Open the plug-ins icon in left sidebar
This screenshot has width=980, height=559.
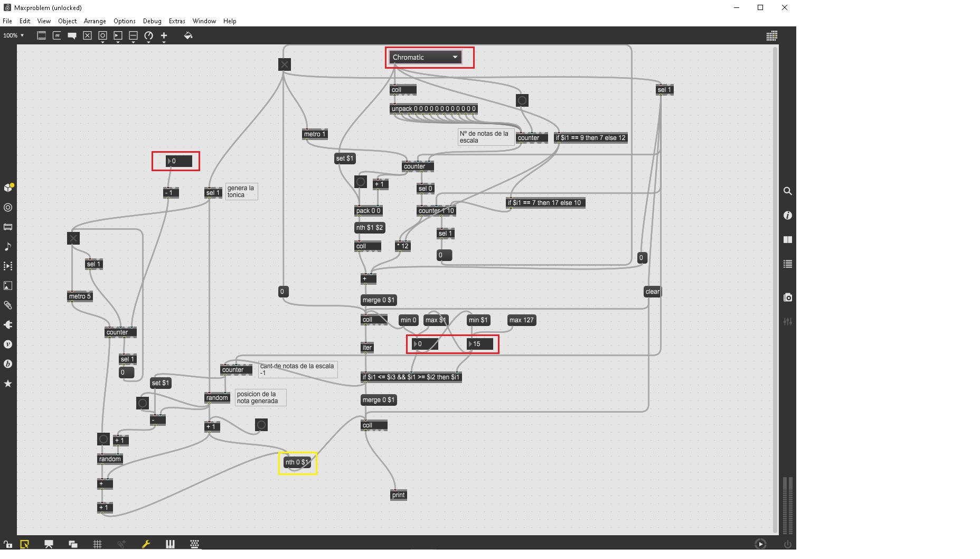8,324
